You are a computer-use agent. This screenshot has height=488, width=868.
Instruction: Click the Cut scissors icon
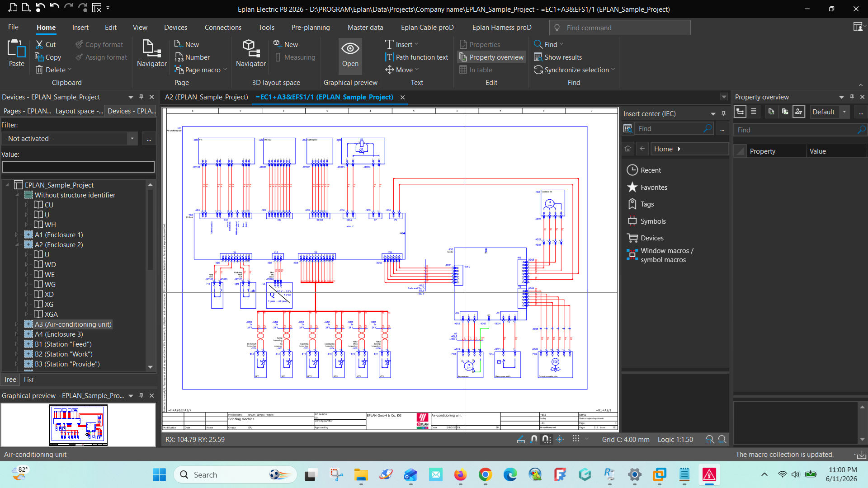(39, 44)
